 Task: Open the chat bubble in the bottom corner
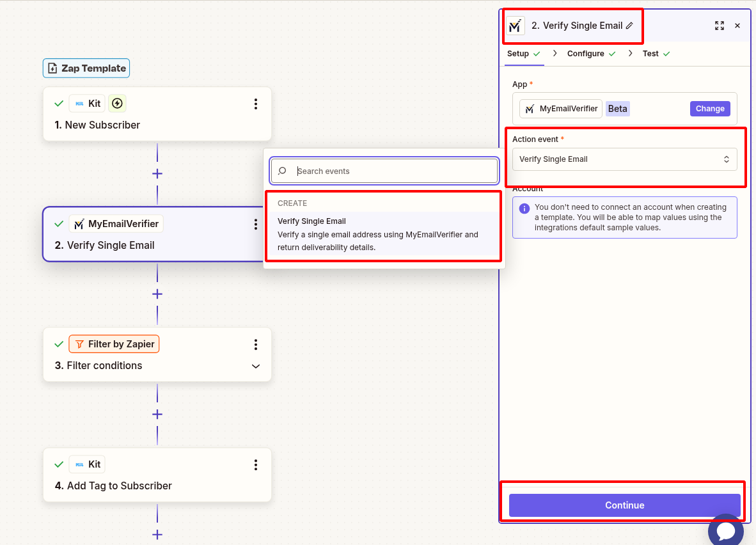point(726,530)
